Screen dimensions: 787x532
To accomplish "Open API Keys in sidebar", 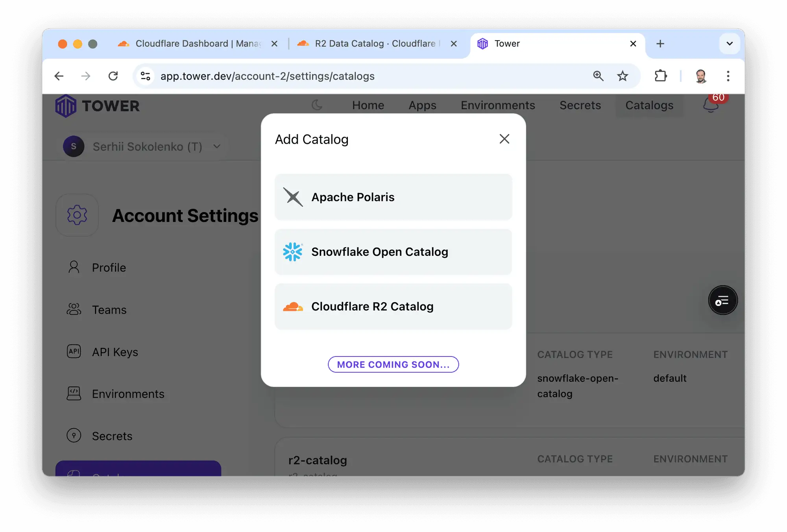I will (115, 352).
